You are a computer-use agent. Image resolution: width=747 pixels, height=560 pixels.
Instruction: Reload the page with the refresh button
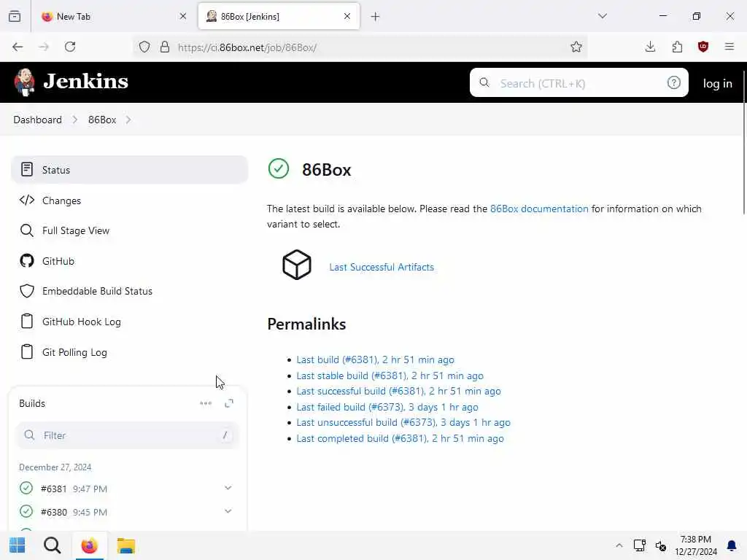click(70, 47)
